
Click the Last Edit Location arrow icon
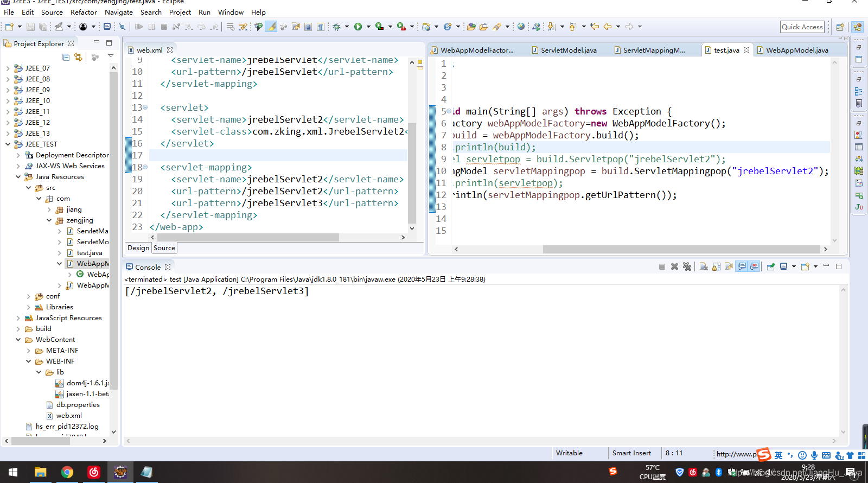(595, 26)
